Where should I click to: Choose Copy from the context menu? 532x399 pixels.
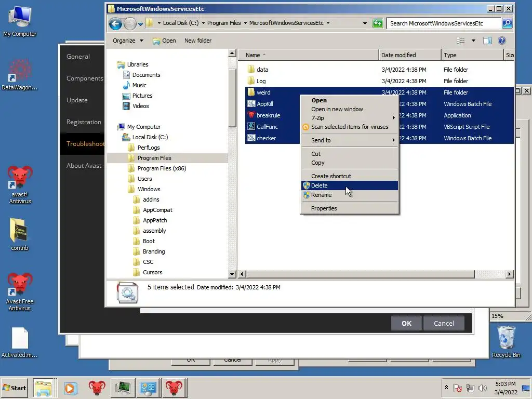point(350,163)
